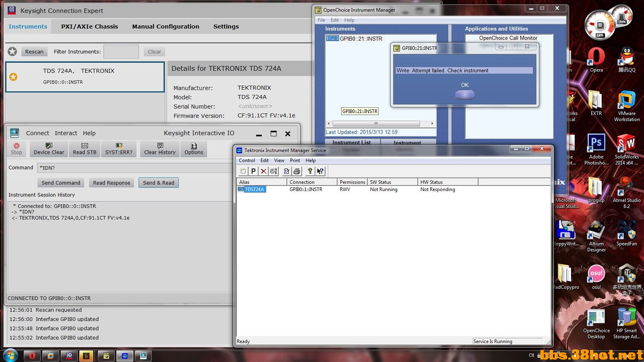Click Send & Read button
The image size is (644, 362).
pyautogui.click(x=159, y=183)
